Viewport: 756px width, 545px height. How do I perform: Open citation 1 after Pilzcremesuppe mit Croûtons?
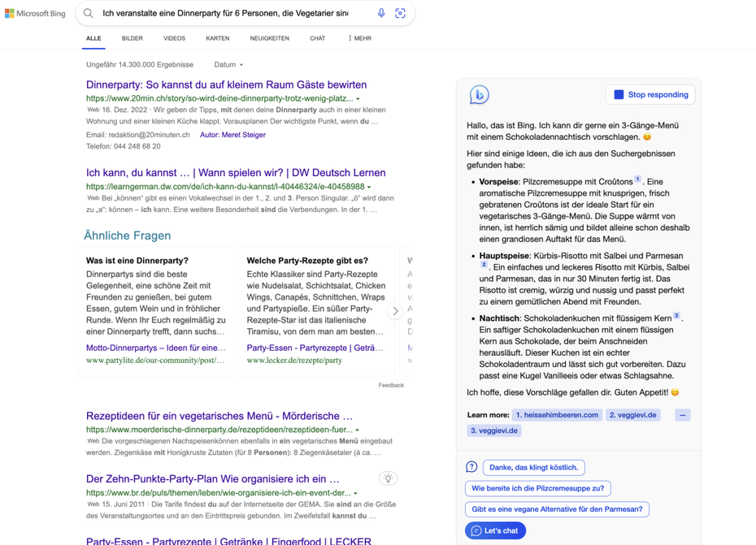tap(637, 180)
